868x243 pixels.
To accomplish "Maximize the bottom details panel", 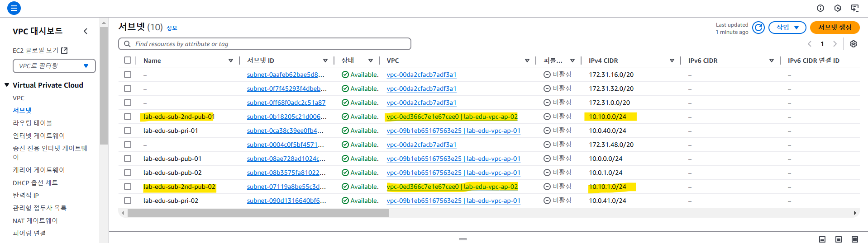I will pyautogui.click(x=855, y=239).
